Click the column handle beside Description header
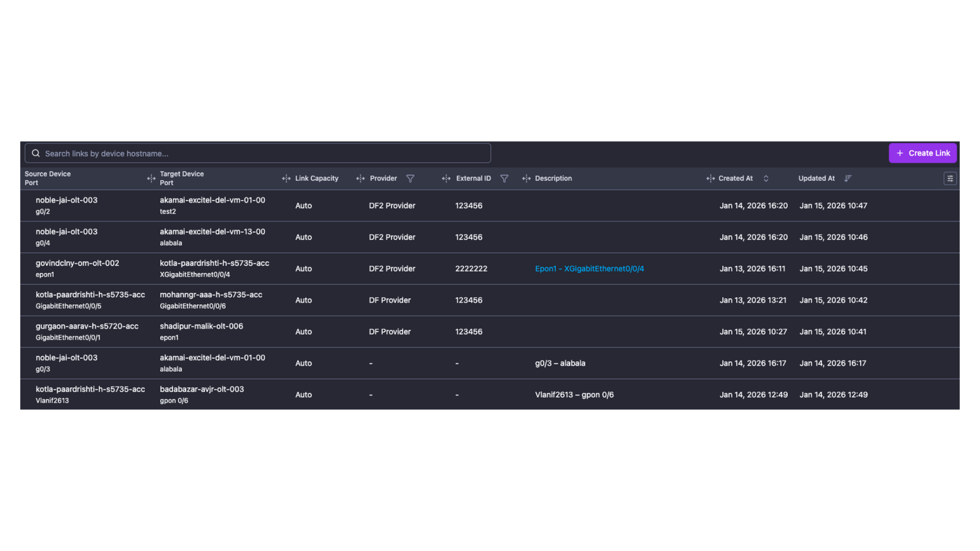 527,178
